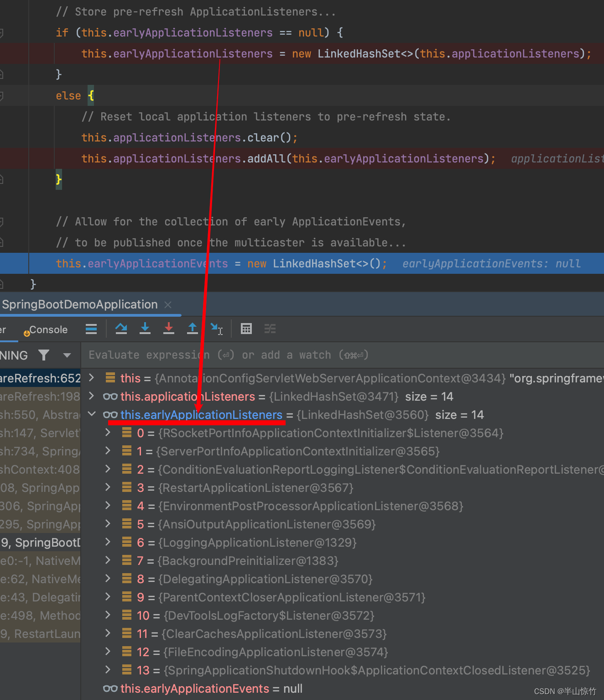Expand element 6 LoggingApplicationListener

(108, 542)
